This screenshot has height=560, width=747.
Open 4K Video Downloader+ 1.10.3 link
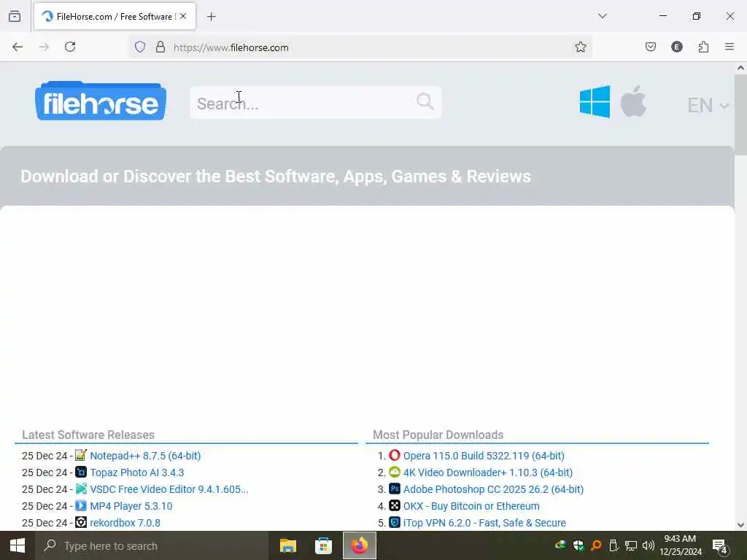[488, 472]
